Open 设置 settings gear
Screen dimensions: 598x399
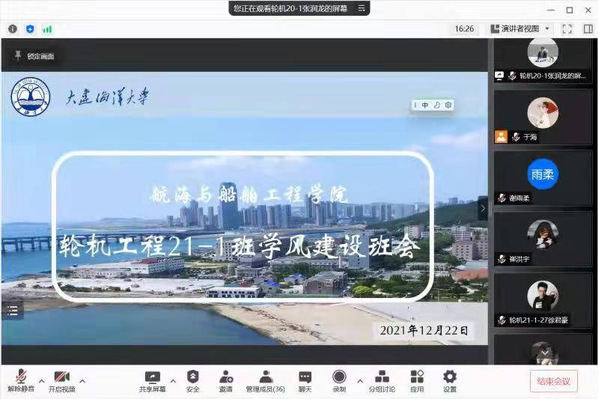(450, 381)
